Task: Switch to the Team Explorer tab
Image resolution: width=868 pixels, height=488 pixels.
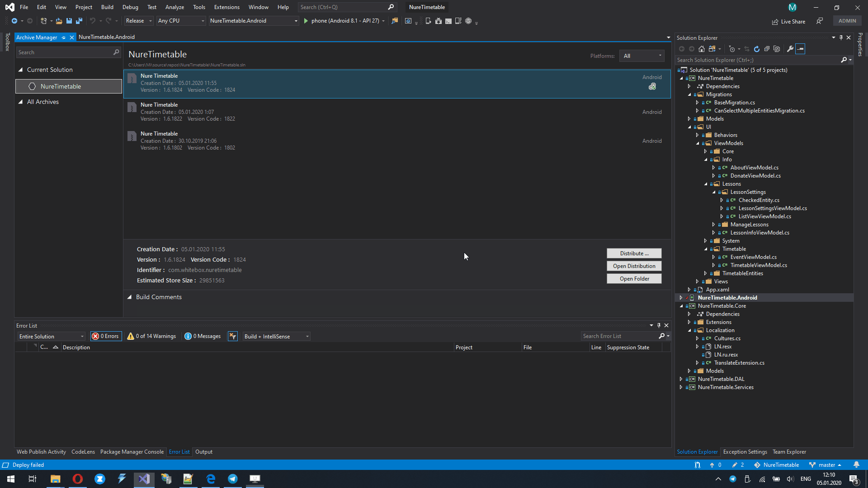Action: (x=789, y=452)
